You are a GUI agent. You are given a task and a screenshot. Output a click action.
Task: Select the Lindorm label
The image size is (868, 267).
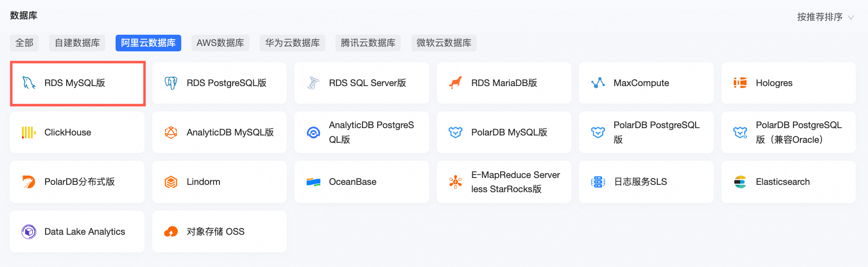pos(204,182)
